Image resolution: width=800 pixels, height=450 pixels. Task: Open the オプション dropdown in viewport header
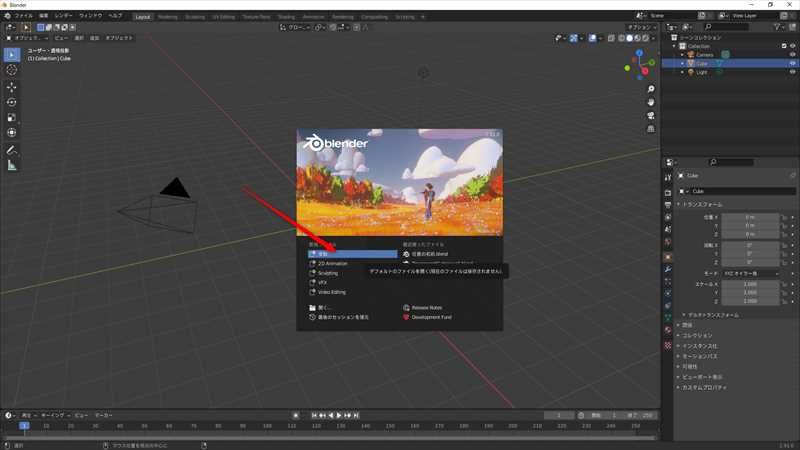point(641,28)
